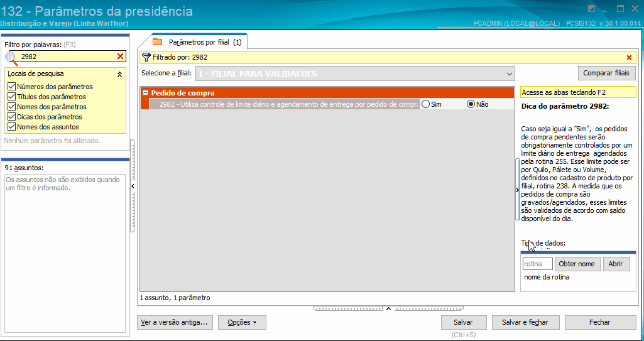The width and height of the screenshot is (644, 341).
Task: Switch to the Parâmetros por filial tab
Action: pyautogui.click(x=199, y=42)
